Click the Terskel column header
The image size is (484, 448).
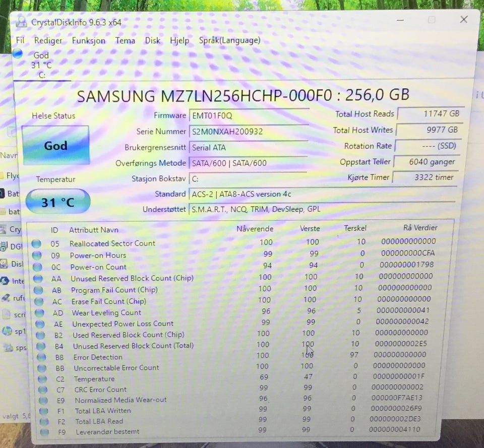[x=355, y=228]
